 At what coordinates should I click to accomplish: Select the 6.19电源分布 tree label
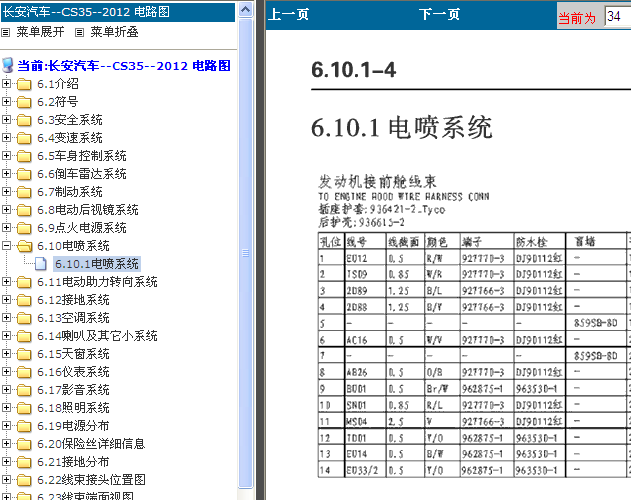[x=73, y=426]
